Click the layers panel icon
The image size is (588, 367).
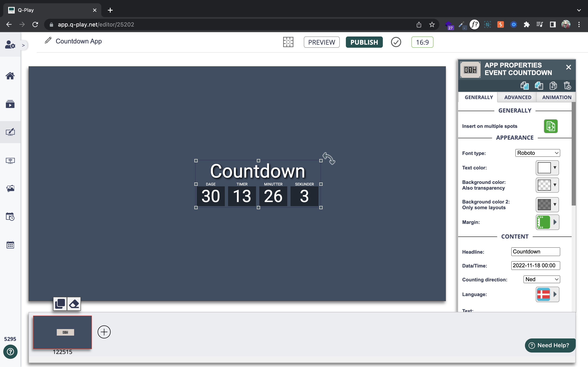60,304
